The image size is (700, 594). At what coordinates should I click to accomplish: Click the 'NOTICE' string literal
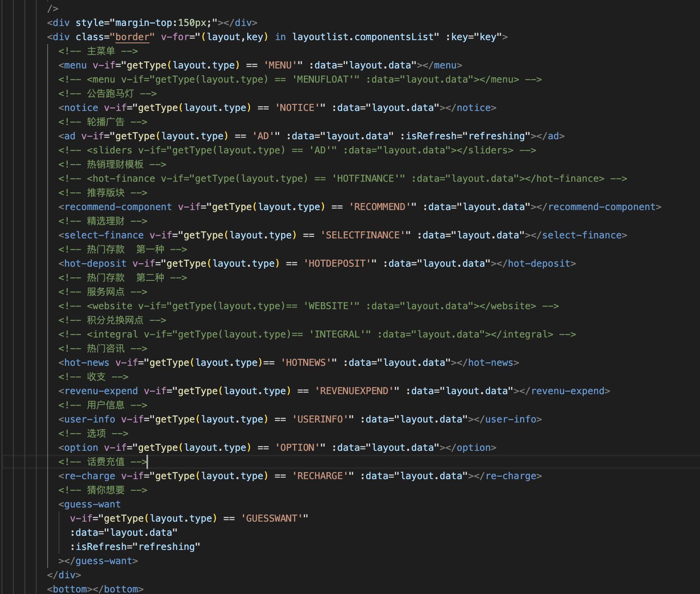pyautogui.click(x=297, y=108)
